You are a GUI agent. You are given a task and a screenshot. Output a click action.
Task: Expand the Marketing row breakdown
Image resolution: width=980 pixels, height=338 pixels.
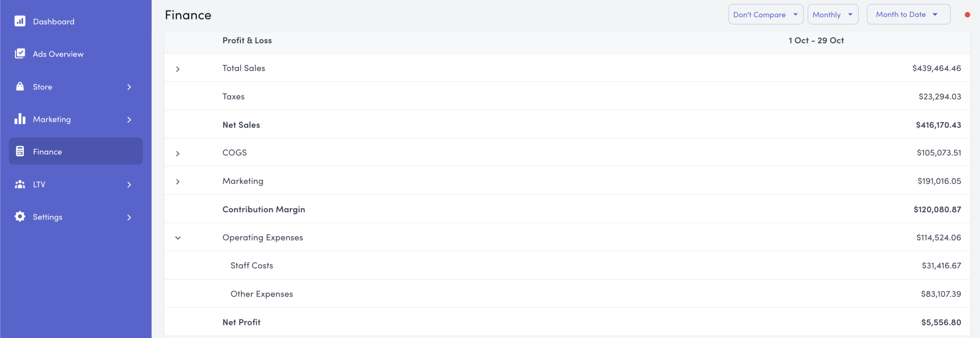(x=178, y=182)
